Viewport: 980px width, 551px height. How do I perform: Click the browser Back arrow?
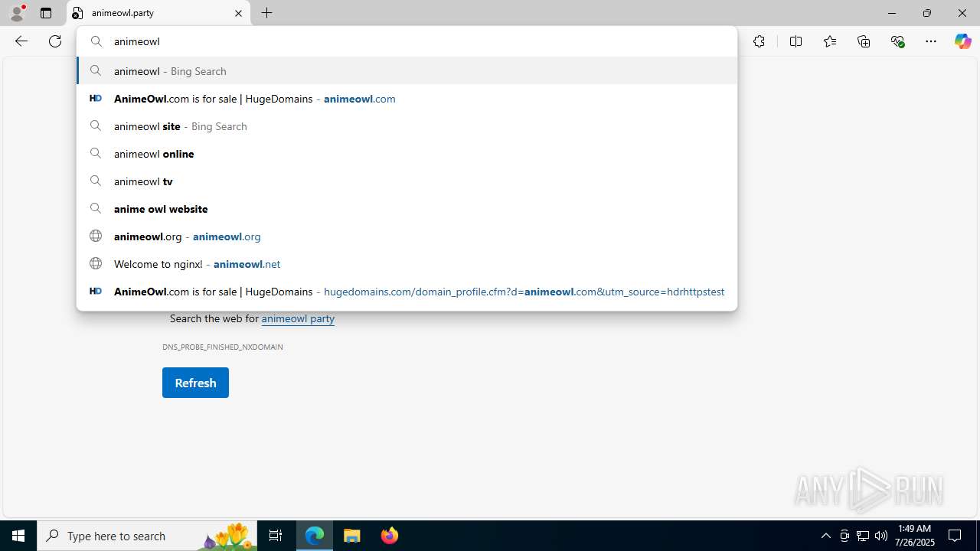tap(21, 41)
